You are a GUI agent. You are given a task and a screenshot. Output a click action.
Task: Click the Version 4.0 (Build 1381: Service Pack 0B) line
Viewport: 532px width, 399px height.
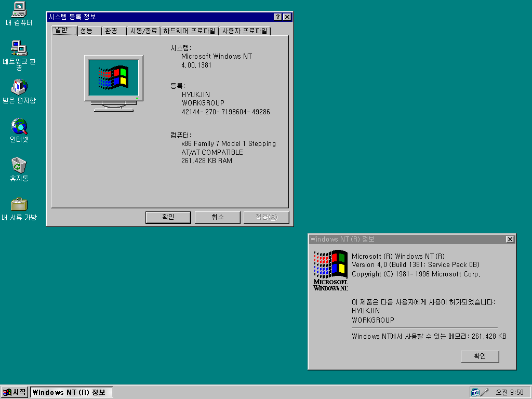click(x=415, y=264)
